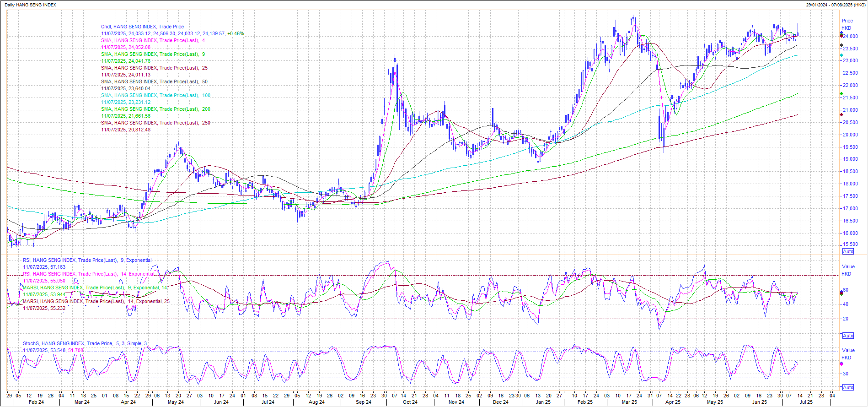This screenshot has width=868, height=407.
Task: Click the 'Oct 24' month label on the time axis
Action: click(410, 402)
